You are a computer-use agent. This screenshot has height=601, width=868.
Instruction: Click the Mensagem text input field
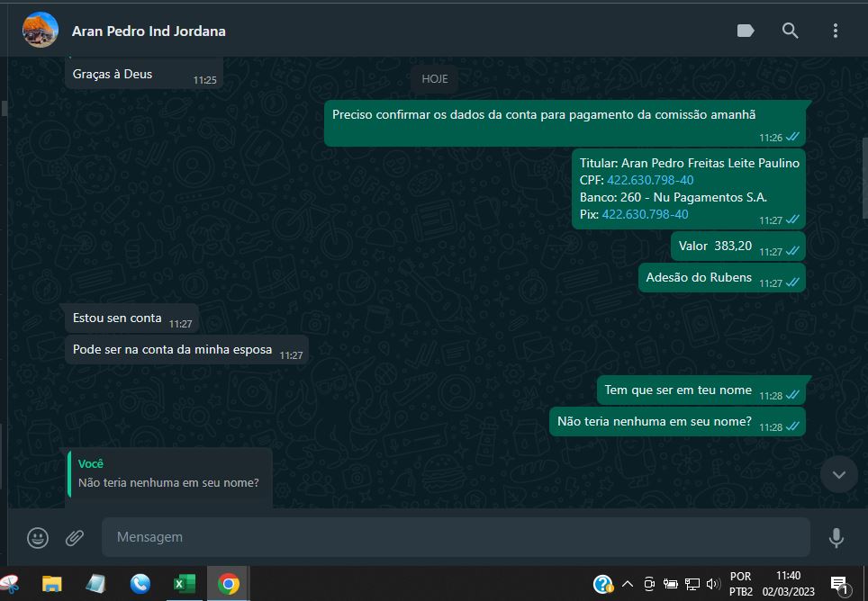pos(455,537)
